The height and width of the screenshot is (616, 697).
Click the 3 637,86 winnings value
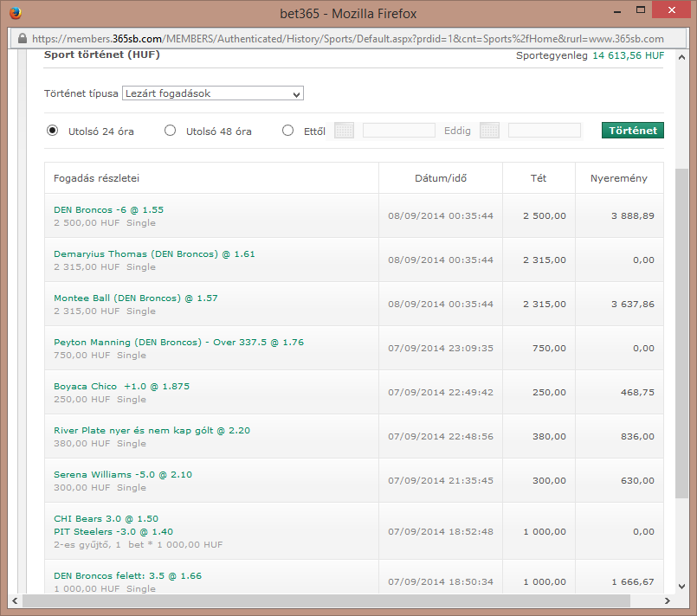click(633, 305)
